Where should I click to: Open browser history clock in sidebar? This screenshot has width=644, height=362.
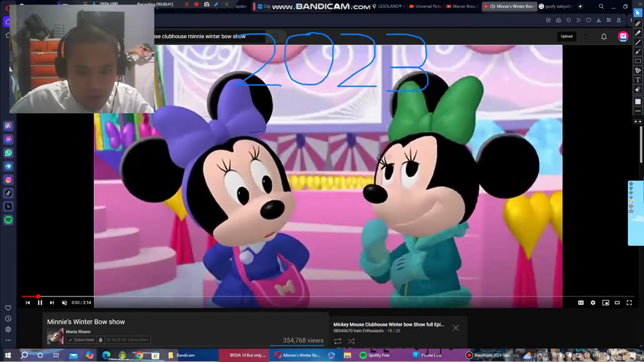[8, 319]
